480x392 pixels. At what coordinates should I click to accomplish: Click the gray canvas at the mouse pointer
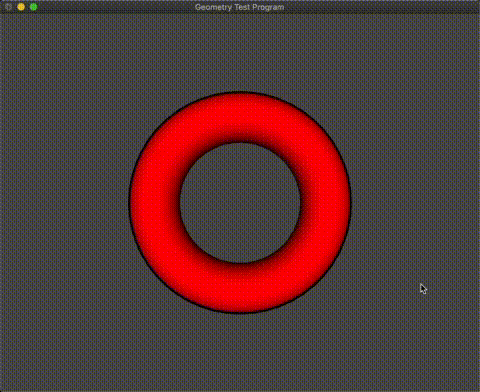pyautogui.click(x=423, y=289)
